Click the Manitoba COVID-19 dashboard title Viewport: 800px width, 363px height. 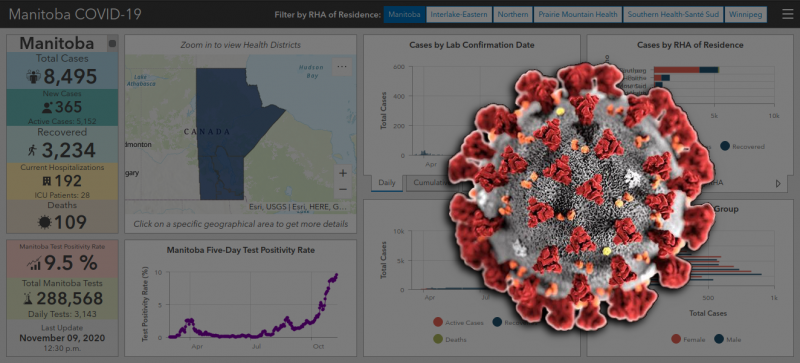click(75, 14)
